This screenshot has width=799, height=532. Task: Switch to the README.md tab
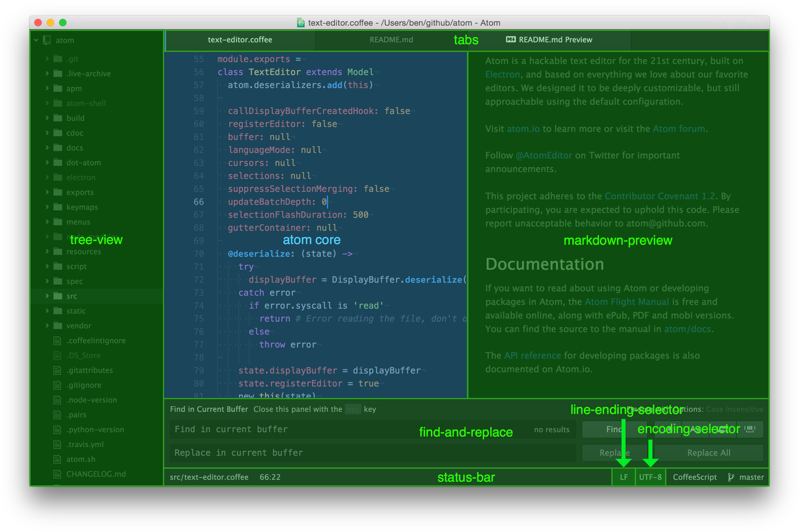tap(391, 40)
